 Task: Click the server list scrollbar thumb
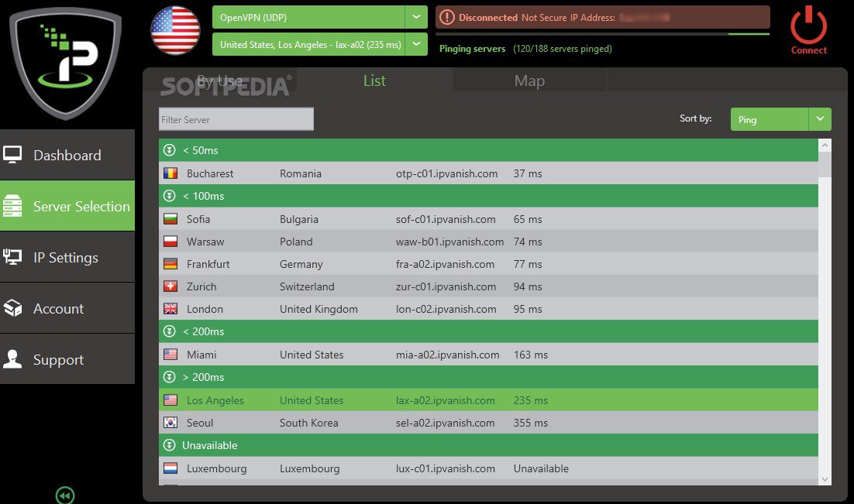pos(825,164)
